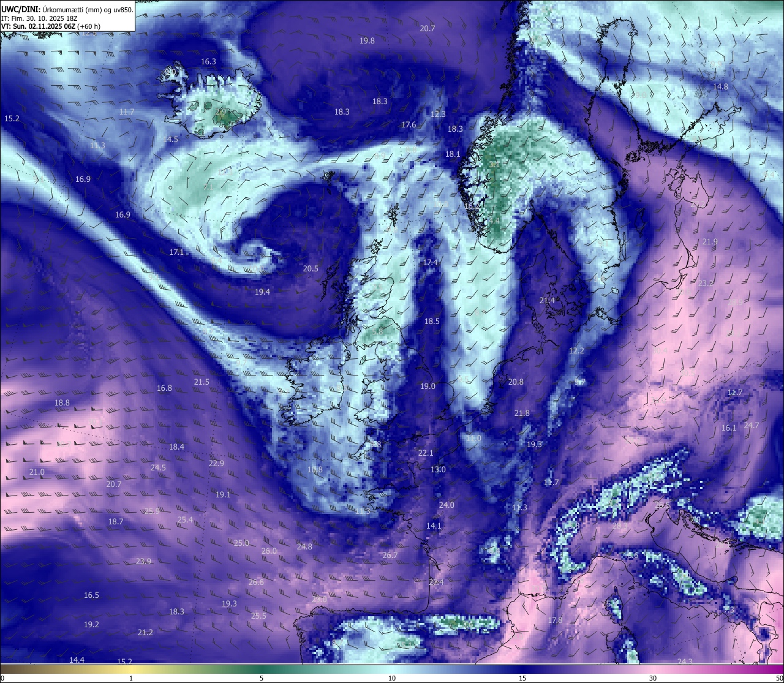
Task: Click the UWC/DINI Úrkomumætti title line
Action: point(66,10)
